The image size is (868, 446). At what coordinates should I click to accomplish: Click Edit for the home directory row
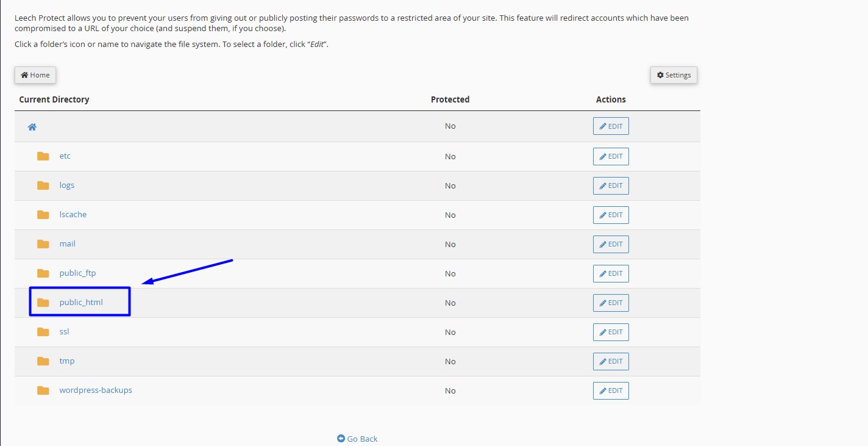(611, 126)
